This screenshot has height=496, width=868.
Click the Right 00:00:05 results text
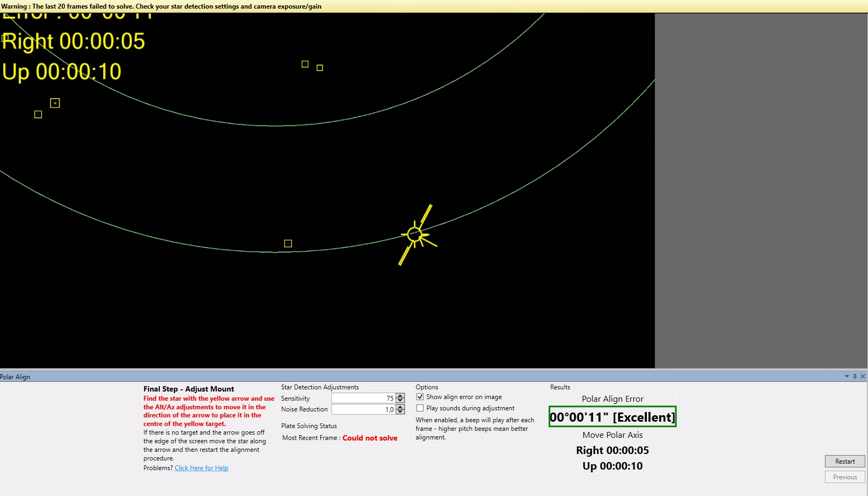tap(612, 450)
